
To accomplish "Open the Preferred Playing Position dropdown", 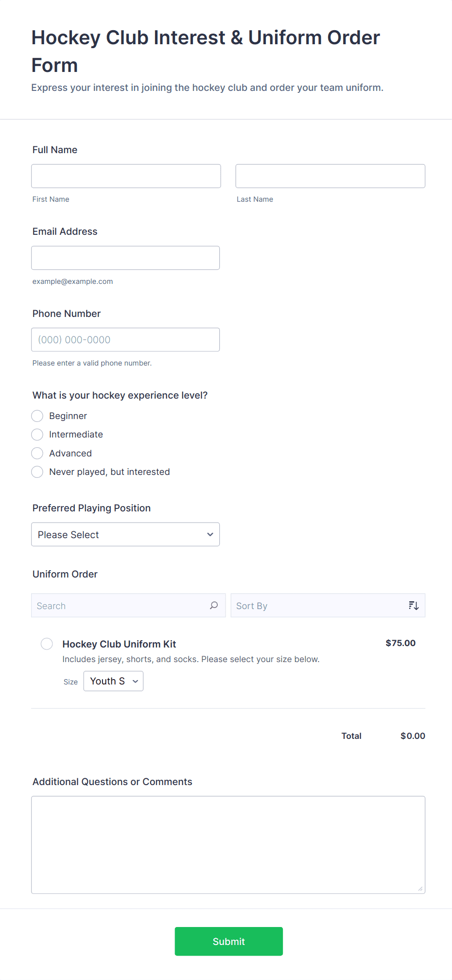I will (x=125, y=534).
